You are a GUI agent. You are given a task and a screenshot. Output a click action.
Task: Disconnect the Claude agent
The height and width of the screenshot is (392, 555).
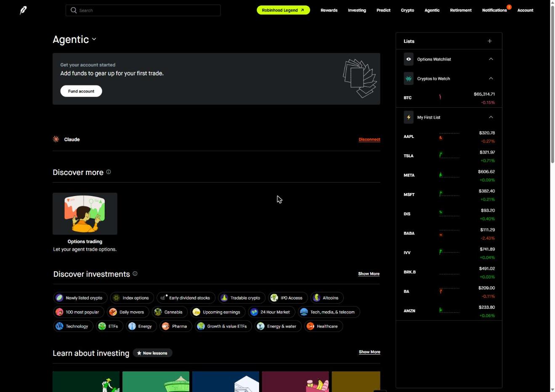pyautogui.click(x=369, y=140)
